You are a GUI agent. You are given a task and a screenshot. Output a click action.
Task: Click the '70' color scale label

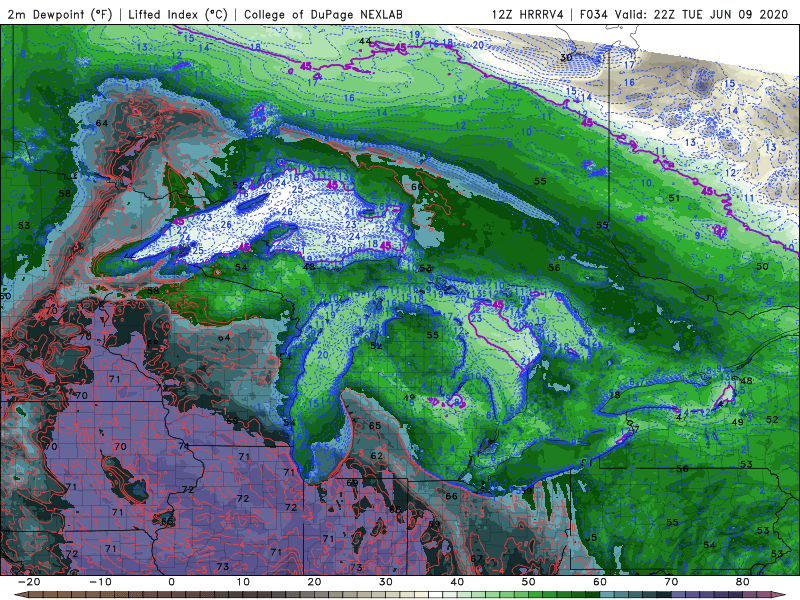point(671,582)
